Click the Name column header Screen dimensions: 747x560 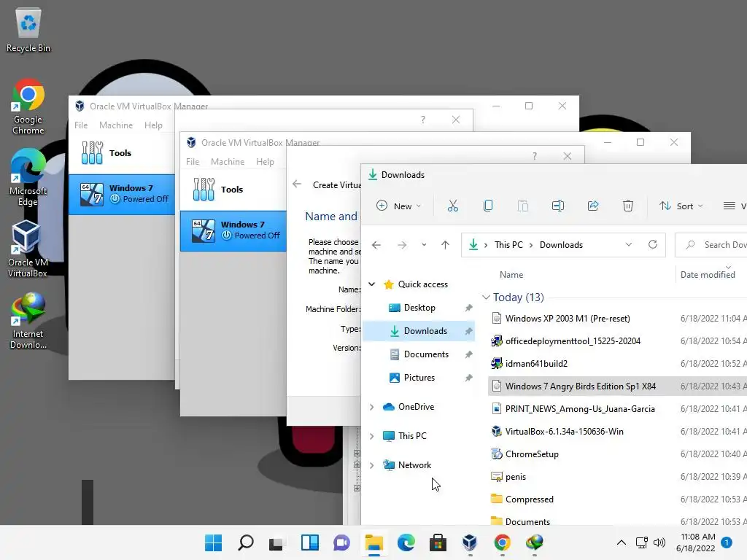(x=511, y=275)
